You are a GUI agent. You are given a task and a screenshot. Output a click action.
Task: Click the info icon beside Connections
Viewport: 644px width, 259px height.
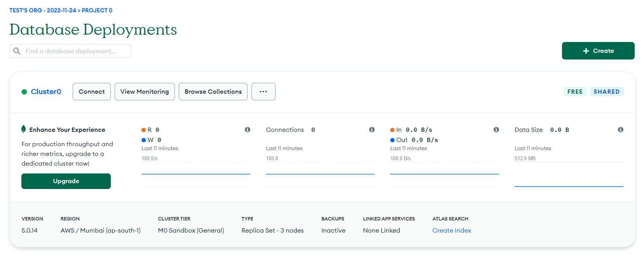click(372, 129)
